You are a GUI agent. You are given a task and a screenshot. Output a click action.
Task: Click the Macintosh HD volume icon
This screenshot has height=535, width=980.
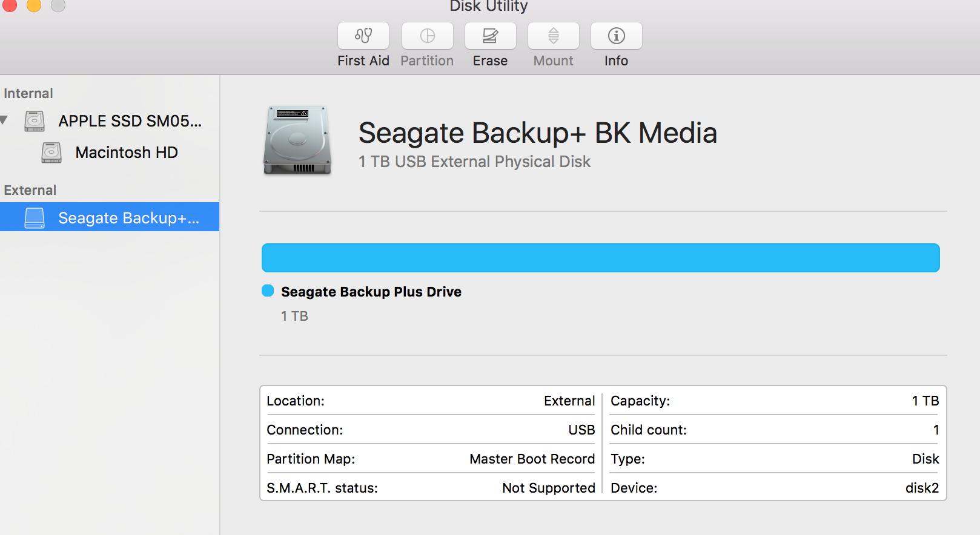[51, 153]
